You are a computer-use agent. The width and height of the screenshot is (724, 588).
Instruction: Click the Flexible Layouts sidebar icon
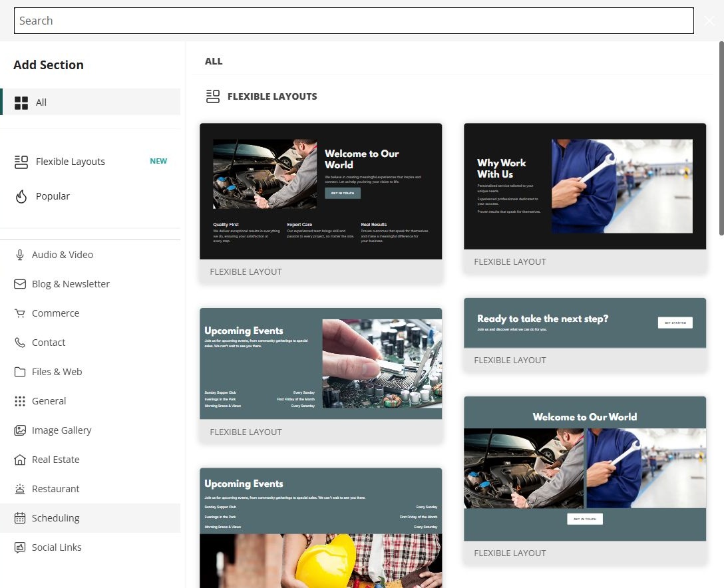click(21, 162)
